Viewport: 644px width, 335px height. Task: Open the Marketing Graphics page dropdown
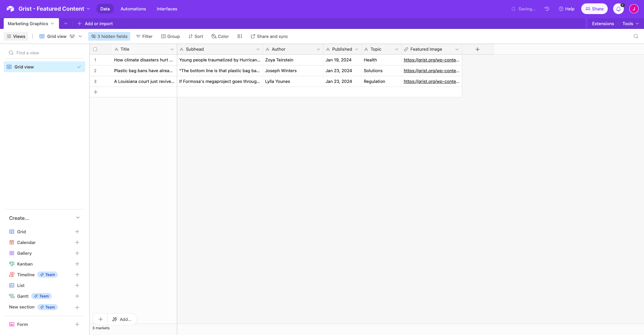52,23
